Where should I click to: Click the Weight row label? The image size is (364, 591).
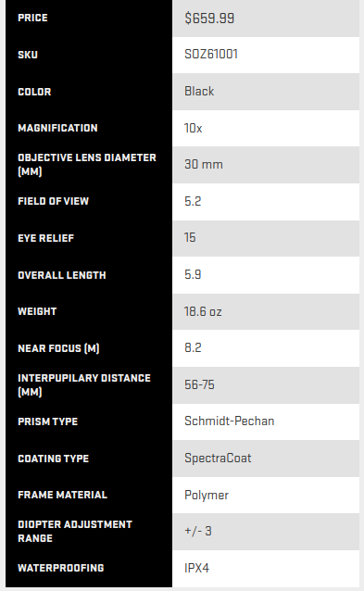tap(37, 311)
